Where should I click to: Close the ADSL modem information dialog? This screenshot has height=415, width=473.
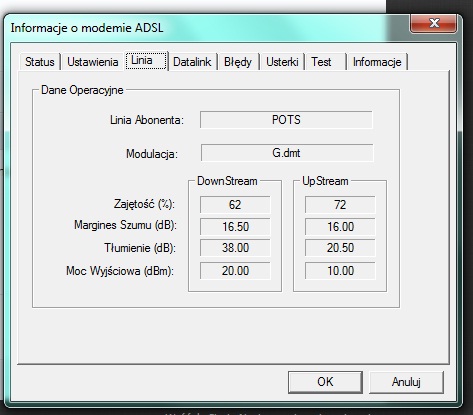click(x=433, y=23)
